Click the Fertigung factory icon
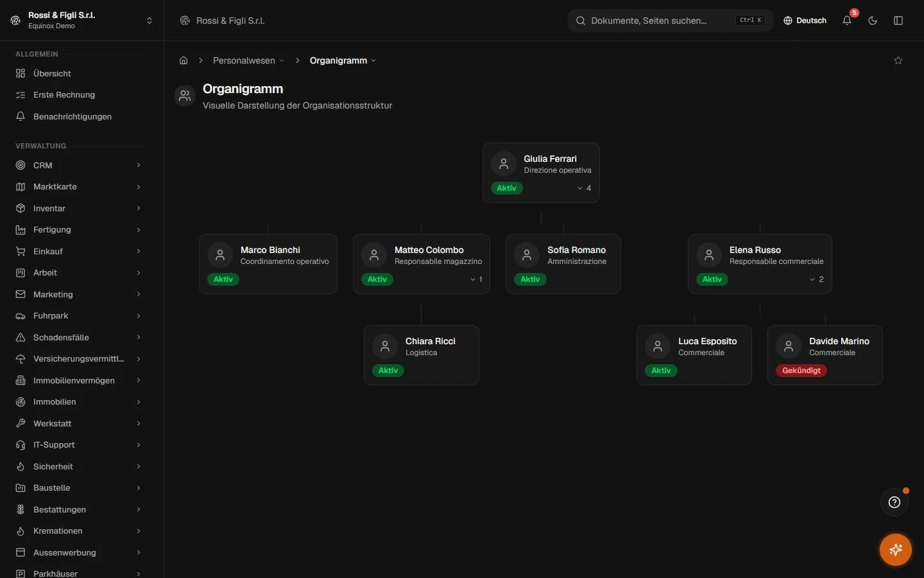The width and height of the screenshot is (924, 578). (21, 230)
